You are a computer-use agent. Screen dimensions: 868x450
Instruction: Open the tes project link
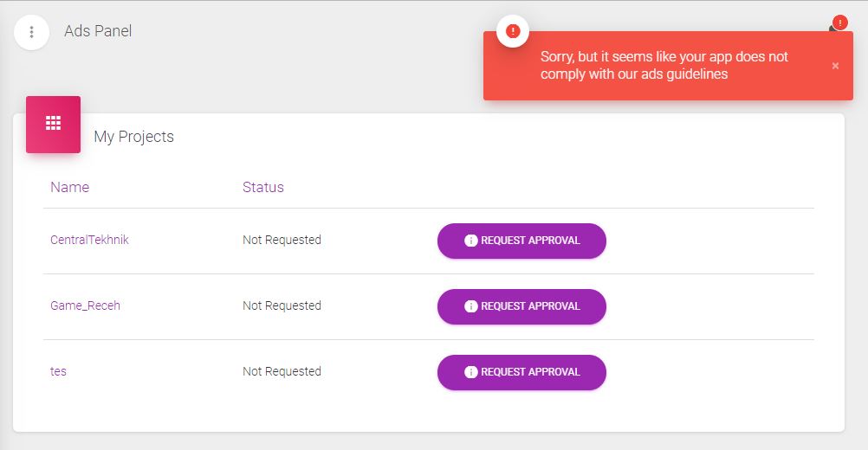(58, 371)
